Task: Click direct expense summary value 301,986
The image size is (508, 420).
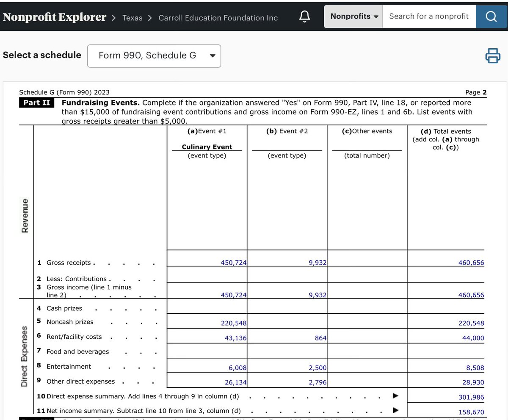Action: [471, 397]
